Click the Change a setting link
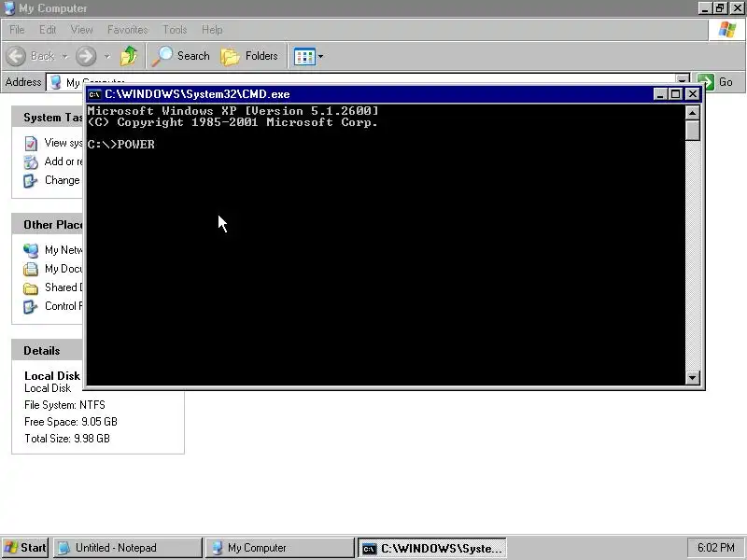The height and width of the screenshot is (560, 747). tap(62, 180)
